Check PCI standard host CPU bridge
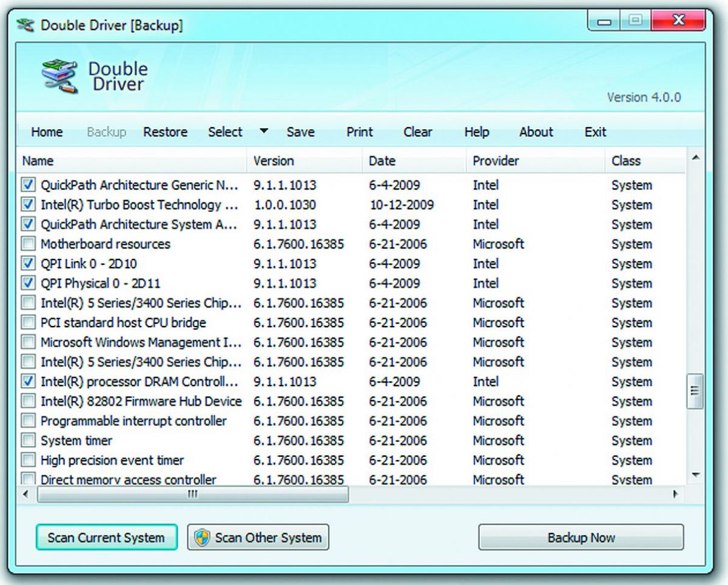 [28, 322]
